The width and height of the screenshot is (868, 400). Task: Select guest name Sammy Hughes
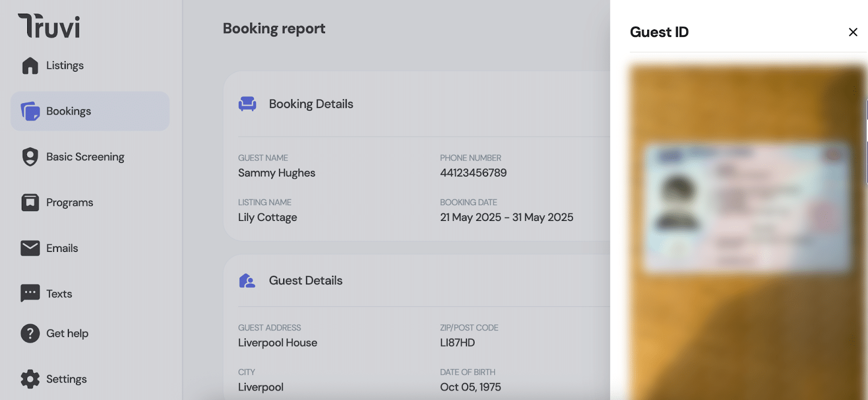(x=277, y=173)
